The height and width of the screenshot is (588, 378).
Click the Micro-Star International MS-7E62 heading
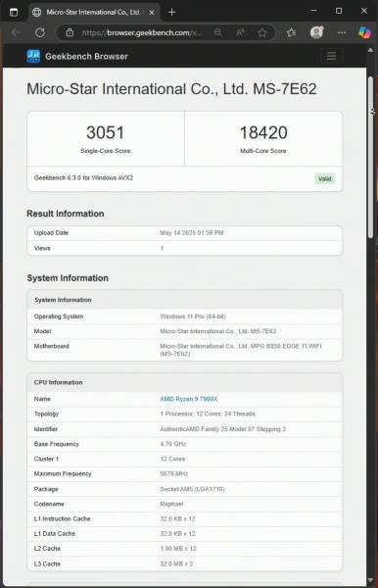[x=171, y=89]
